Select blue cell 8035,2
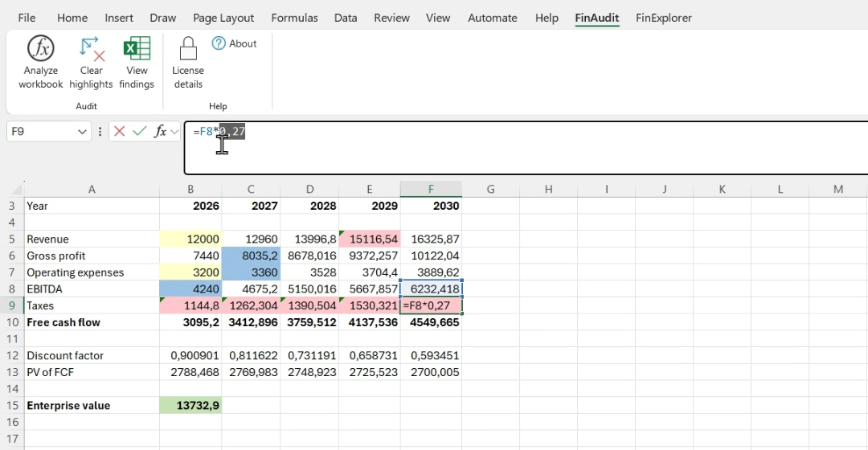This screenshot has width=868, height=450. (251, 256)
